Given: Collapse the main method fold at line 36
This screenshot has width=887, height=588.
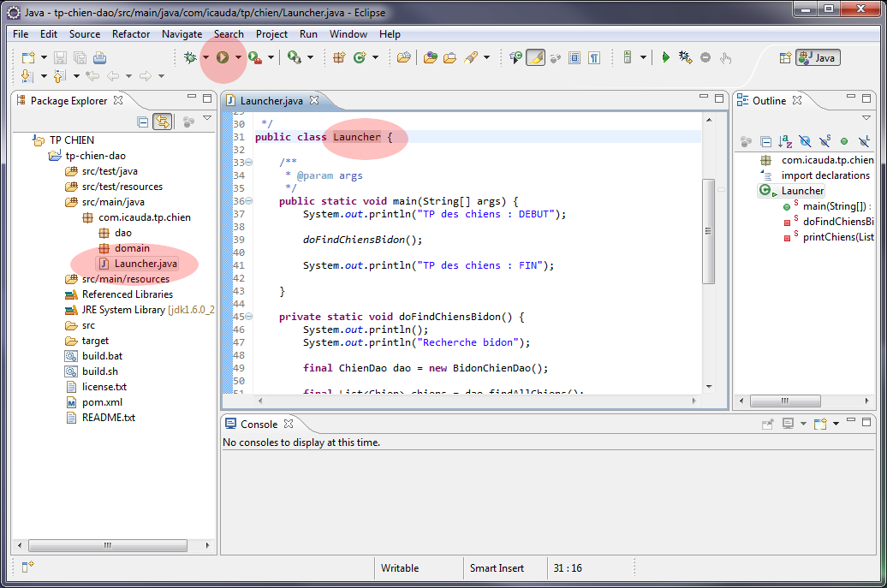Looking at the screenshot, I should tap(249, 201).
